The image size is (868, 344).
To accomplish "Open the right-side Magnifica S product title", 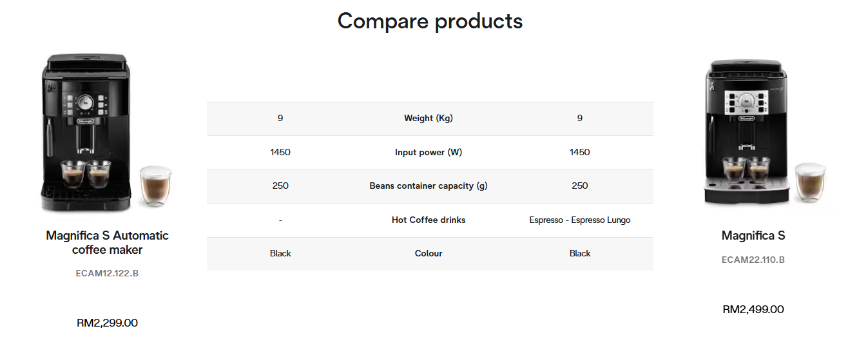I will pos(753,236).
